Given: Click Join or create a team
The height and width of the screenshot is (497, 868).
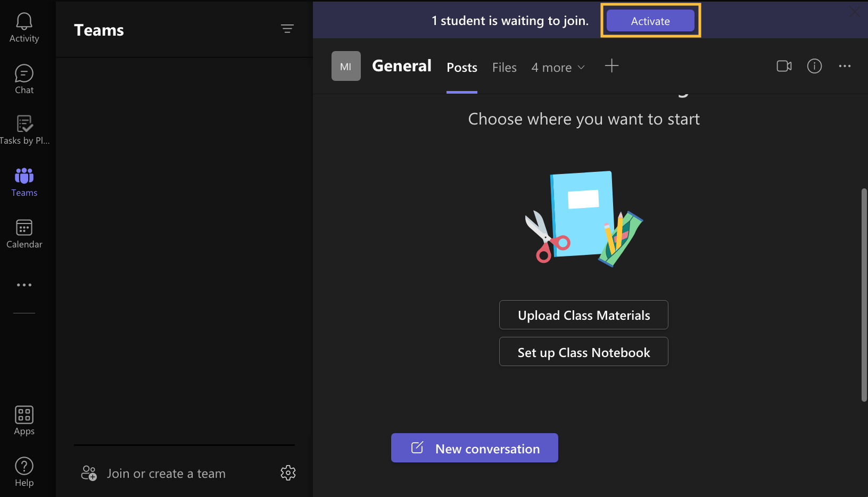Looking at the screenshot, I should click(166, 473).
